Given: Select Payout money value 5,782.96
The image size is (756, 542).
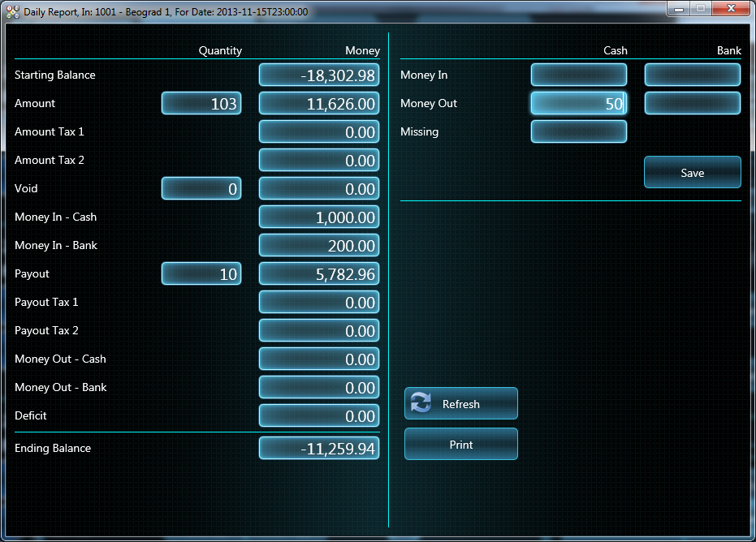Looking at the screenshot, I should click(319, 274).
